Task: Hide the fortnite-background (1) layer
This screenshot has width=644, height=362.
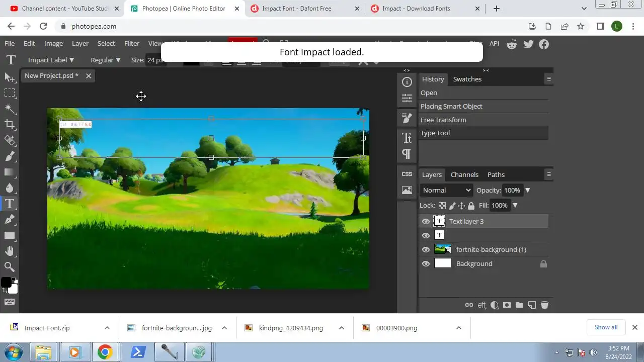Action: (x=426, y=249)
